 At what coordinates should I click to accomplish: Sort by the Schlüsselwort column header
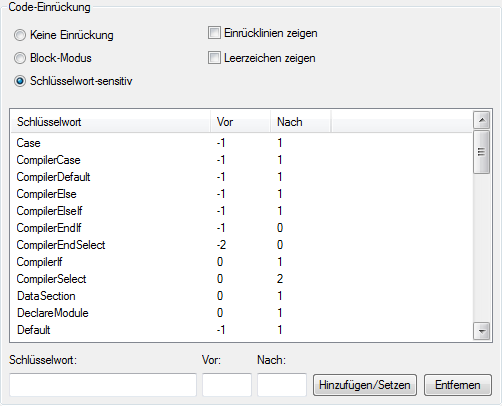point(110,122)
